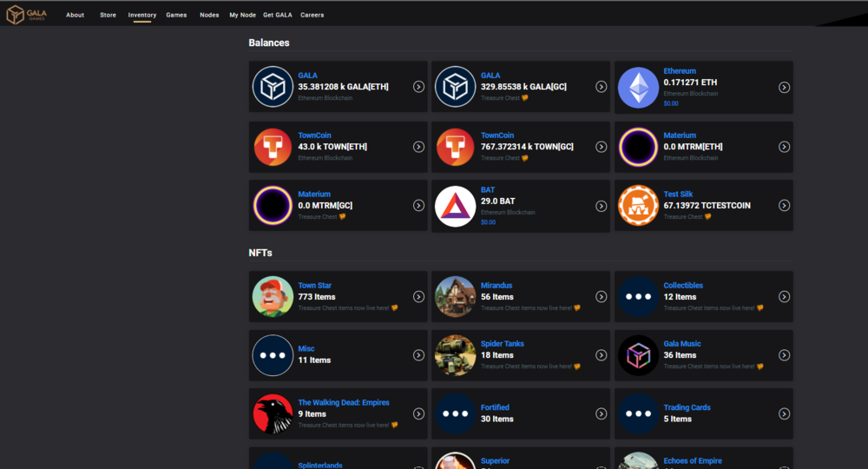This screenshot has width=868, height=469.
Task: Click the Misc three-dot icon
Action: (x=273, y=355)
